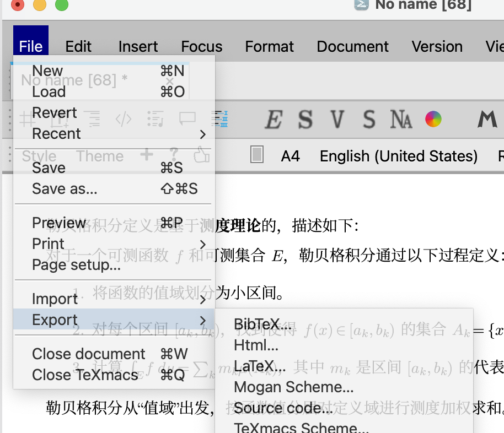Open the English (United States) language selector
The height and width of the screenshot is (433, 504).
(x=398, y=156)
